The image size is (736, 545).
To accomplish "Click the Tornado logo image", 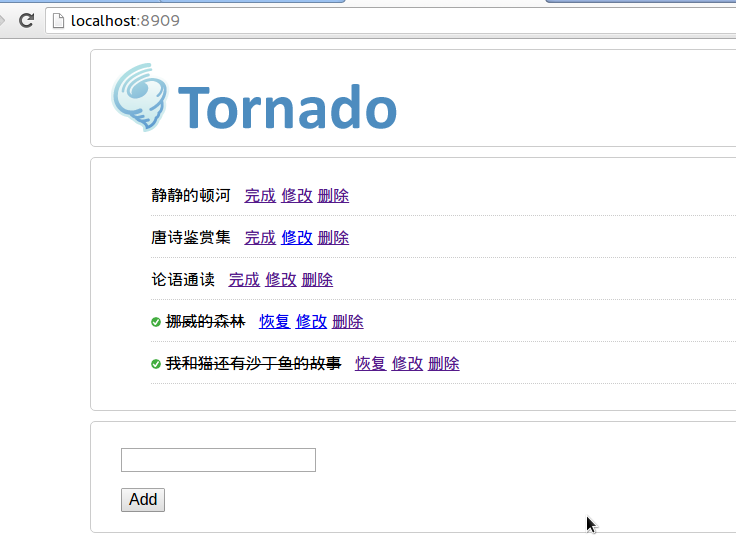I will coord(254,98).
